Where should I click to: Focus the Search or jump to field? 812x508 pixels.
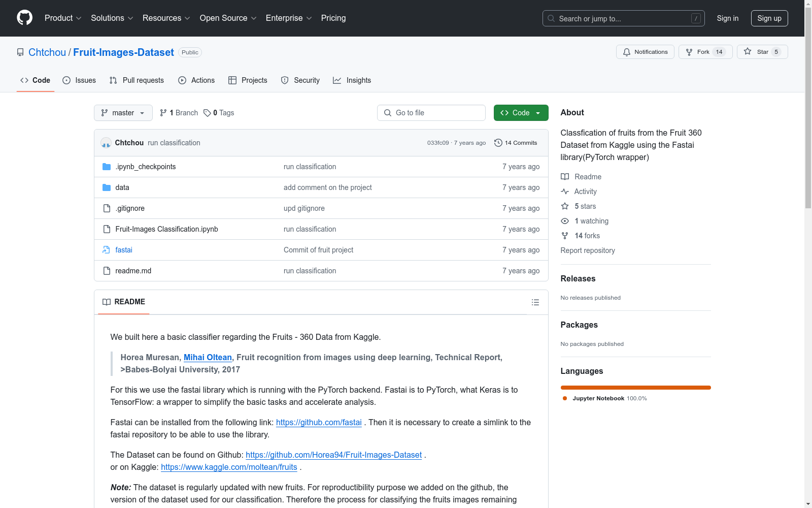tap(623, 18)
